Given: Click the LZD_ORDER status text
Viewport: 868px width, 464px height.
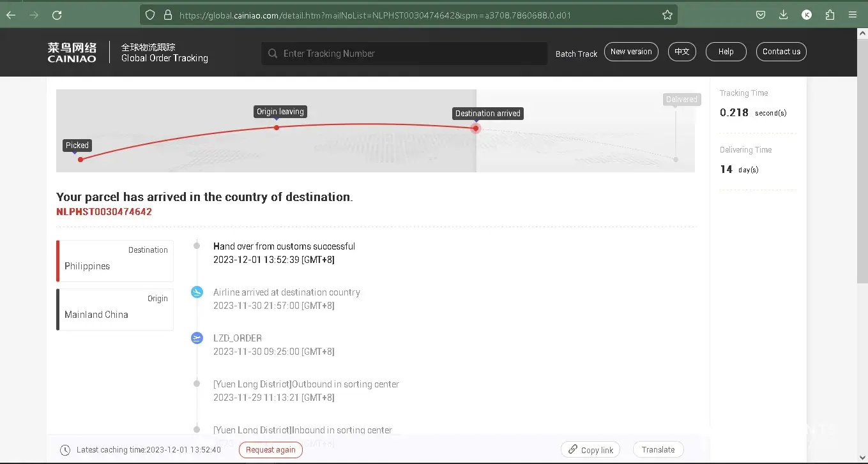Looking at the screenshot, I should click(238, 338).
